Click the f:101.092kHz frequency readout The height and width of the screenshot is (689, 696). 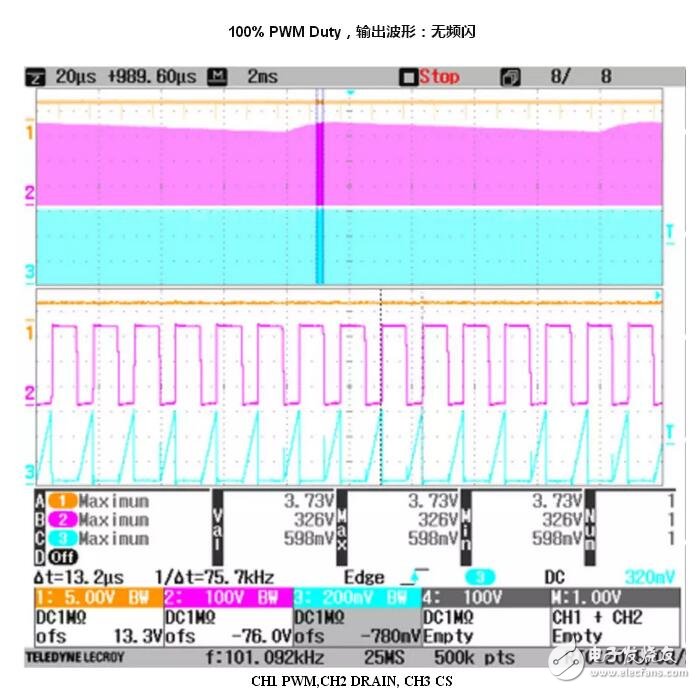pyautogui.click(x=265, y=657)
